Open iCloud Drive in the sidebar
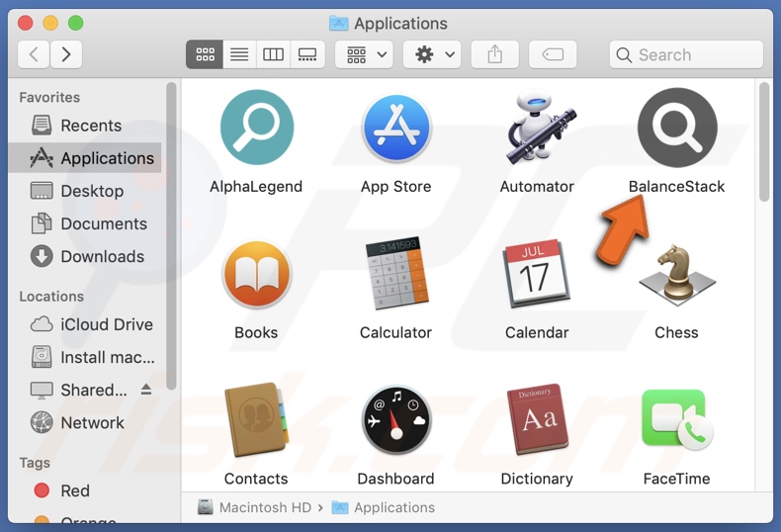The width and height of the screenshot is (781, 532). tap(84, 324)
